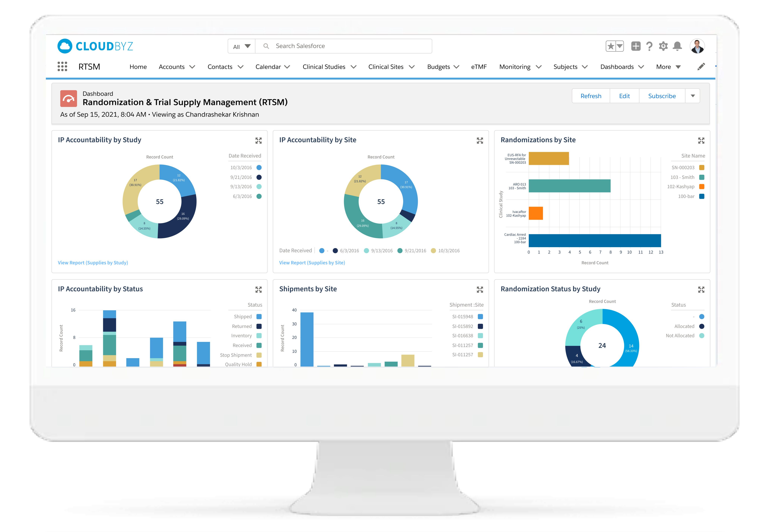
Task: Open View Report (Supplies by Site) link
Action: (x=312, y=263)
